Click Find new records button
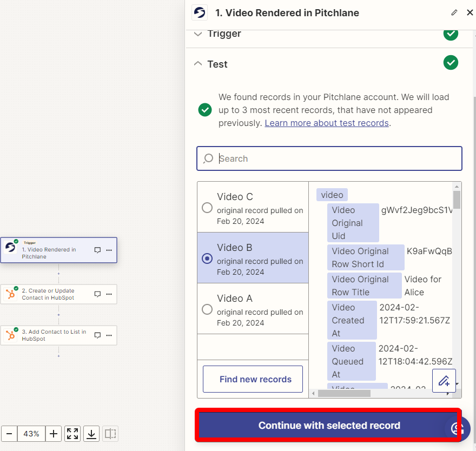 point(253,379)
